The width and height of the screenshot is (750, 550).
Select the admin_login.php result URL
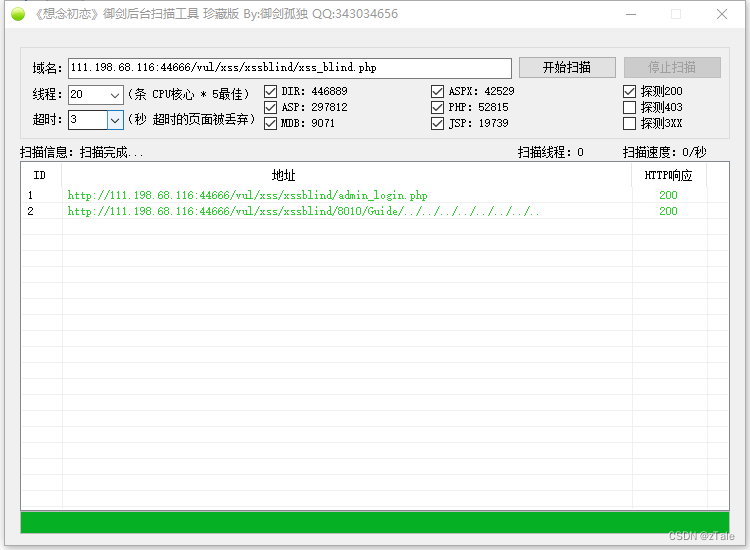click(247, 195)
